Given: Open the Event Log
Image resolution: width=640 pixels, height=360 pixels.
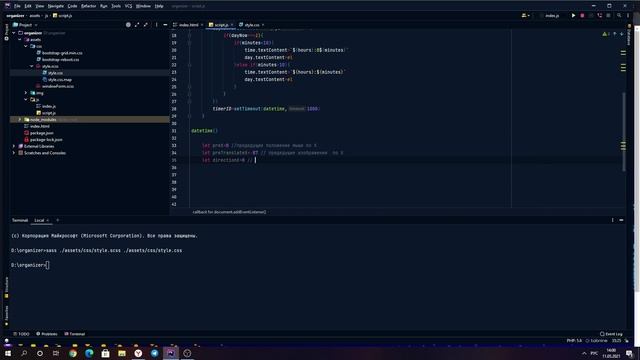Looking at the screenshot, I should pos(611,334).
